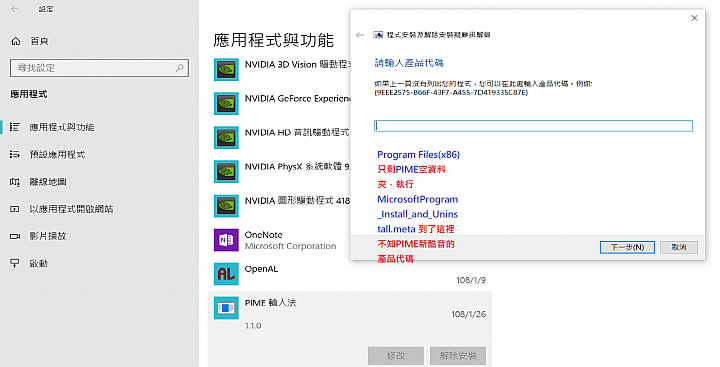This screenshot has height=367, width=720.
Task: Click 解除安裝 button for PIME 輸入法
Action: tap(458, 356)
